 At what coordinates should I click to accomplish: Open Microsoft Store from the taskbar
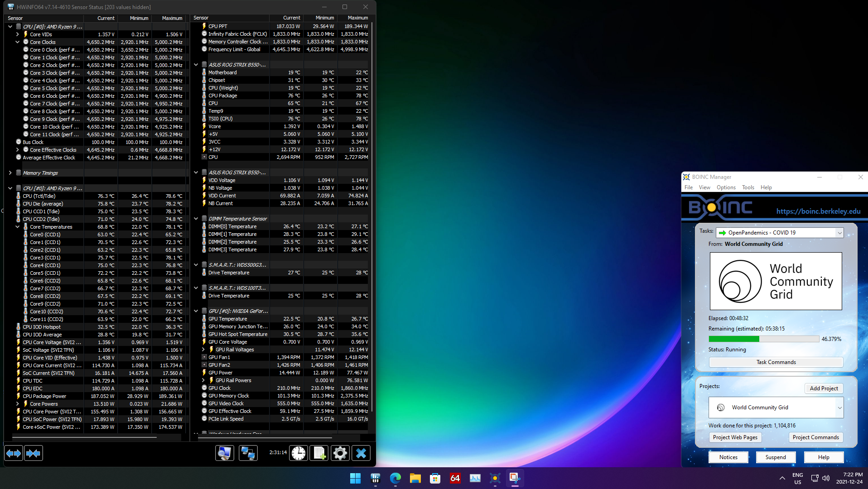[435, 478]
